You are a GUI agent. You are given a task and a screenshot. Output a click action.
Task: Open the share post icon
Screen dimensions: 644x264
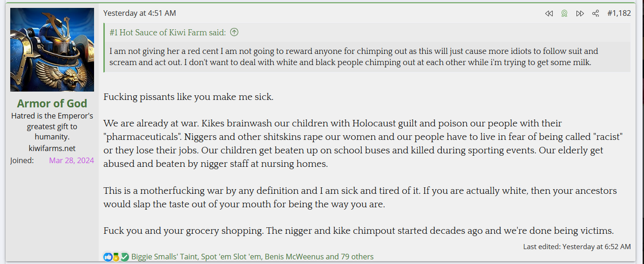(596, 13)
